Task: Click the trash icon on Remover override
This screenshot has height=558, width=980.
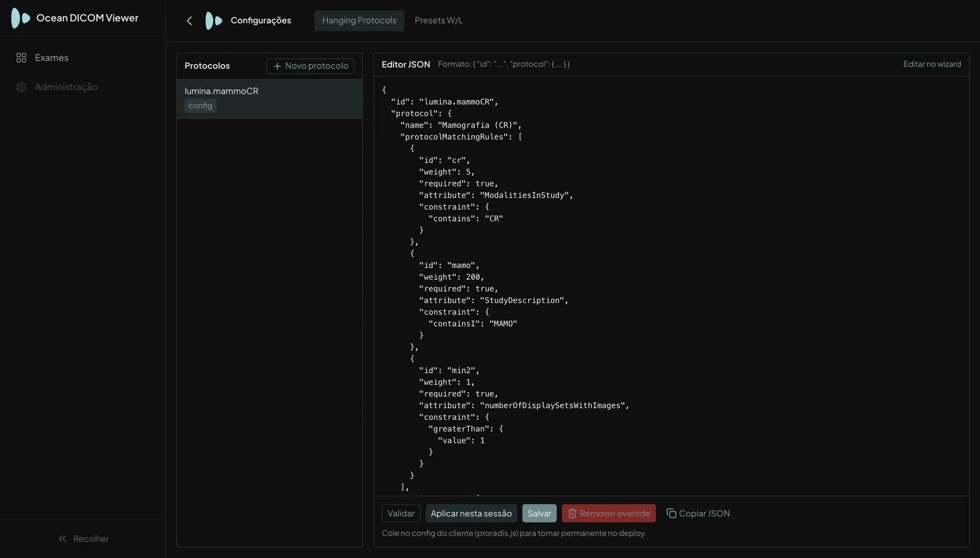Action: (572, 513)
